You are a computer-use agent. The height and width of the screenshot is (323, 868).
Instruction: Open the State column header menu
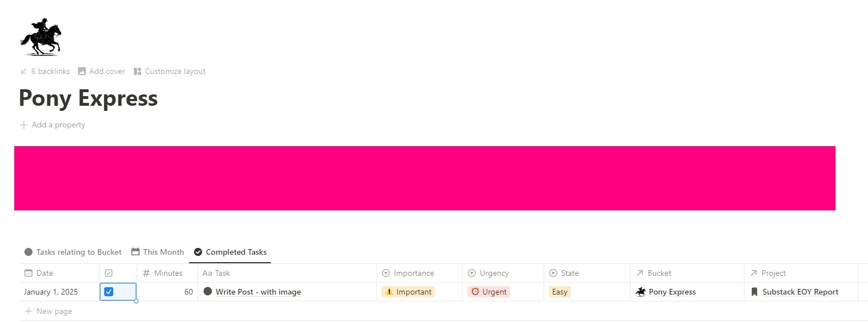(x=587, y=273)
